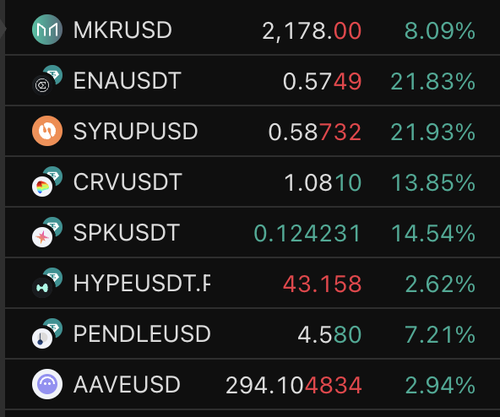
Task: Click the 21.93% change for SYRUPUSD
Action: [x=433, y=132]
